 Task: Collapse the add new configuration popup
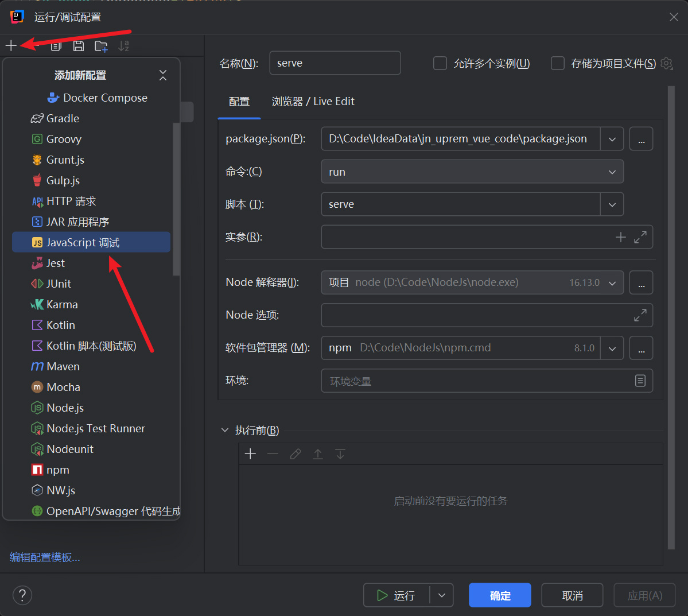point(163,75)
